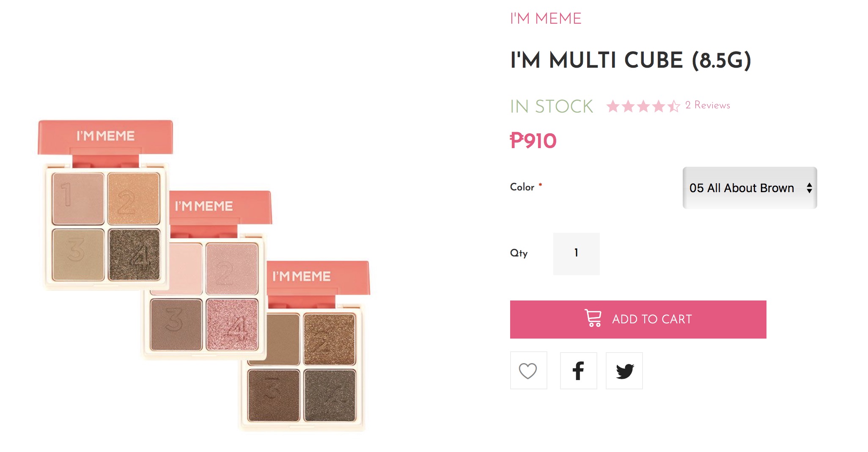Click the I'M MULTI CUBE product title

(x=630, y=60)
